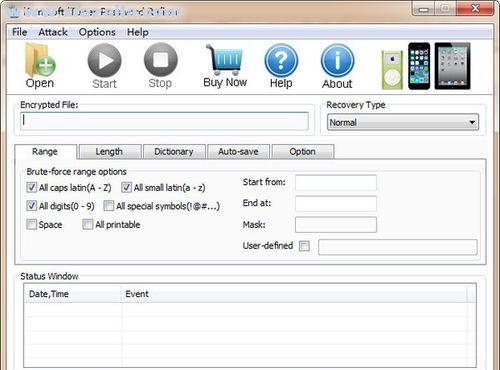Click the Date,Time column header
Image resolution: width=500 pixels, height=370 pixels.
click(73, 294)
